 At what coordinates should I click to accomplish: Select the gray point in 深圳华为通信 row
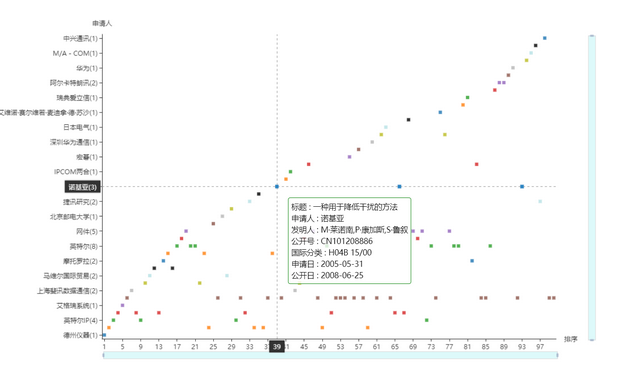(x=372, y=142)
